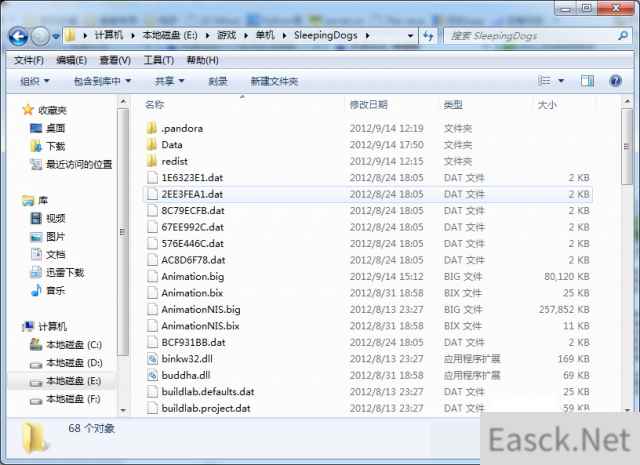The image size is (640, 465).
Task: Open the 组织 dropdown menu
Action: coord(34,81)
